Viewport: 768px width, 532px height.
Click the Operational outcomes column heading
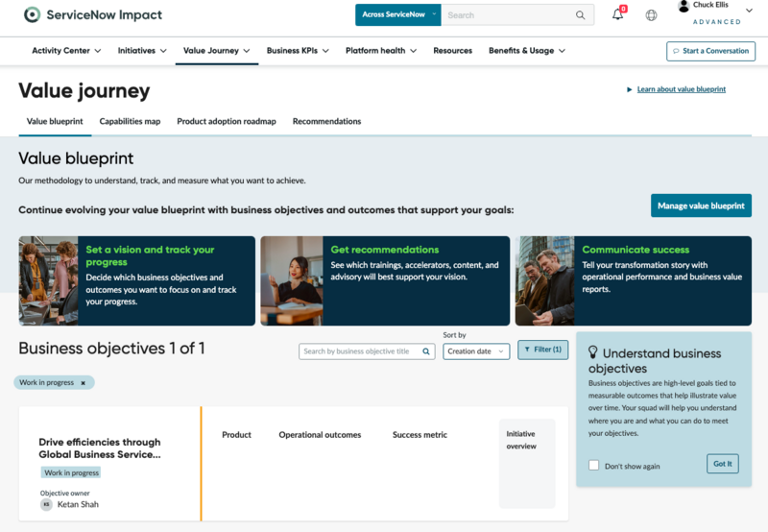(320, 434)
